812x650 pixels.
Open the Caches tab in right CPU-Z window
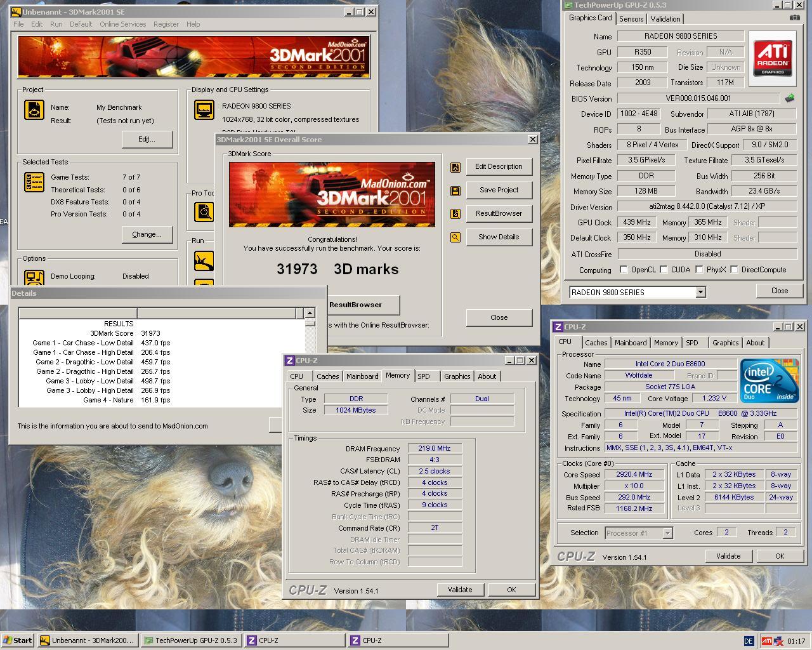pyautogui.click(x=596, y=343)
